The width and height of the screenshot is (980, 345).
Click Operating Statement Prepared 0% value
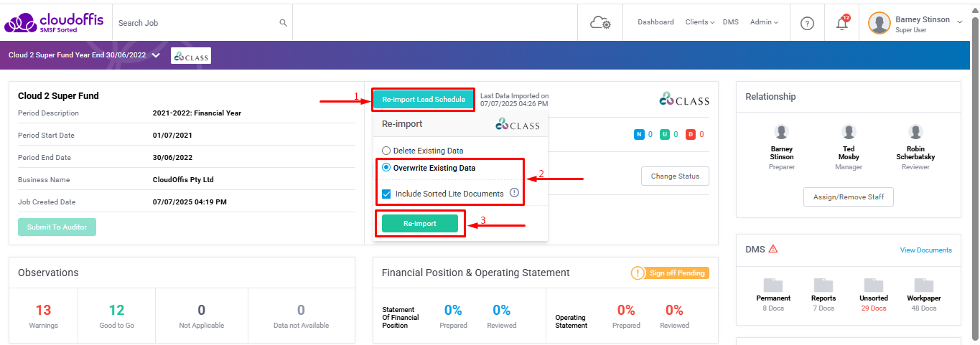[626, 310]
